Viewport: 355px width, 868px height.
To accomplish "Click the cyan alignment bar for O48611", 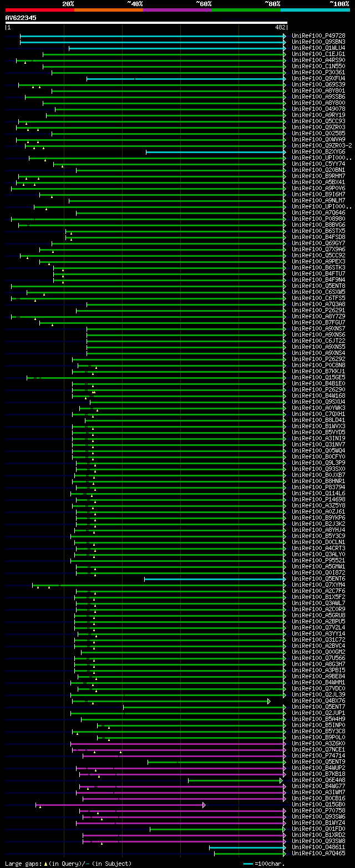I will (247, 847).
